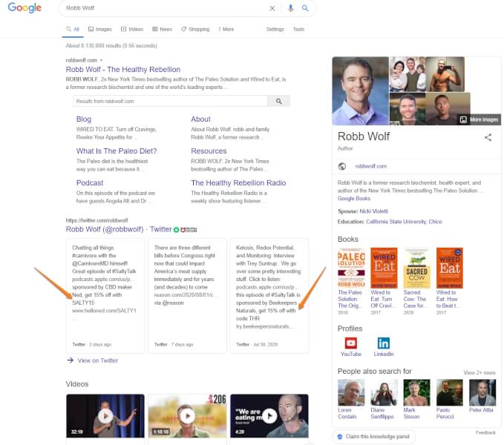Open the tweet card dated Jul 30, 2020
The image size is (504, 445).
tap(269, 296)
